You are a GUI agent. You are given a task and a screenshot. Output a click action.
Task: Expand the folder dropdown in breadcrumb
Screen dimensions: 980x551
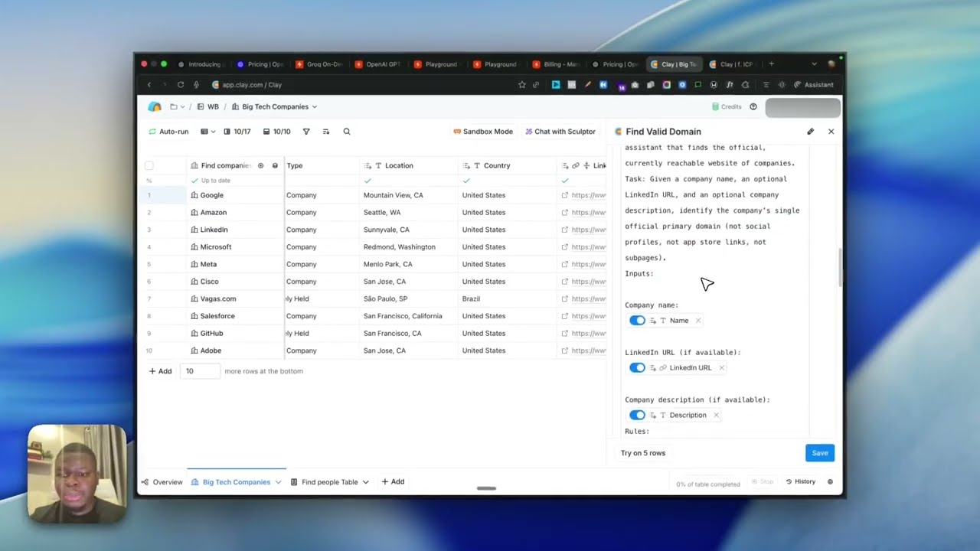point(178,106)
